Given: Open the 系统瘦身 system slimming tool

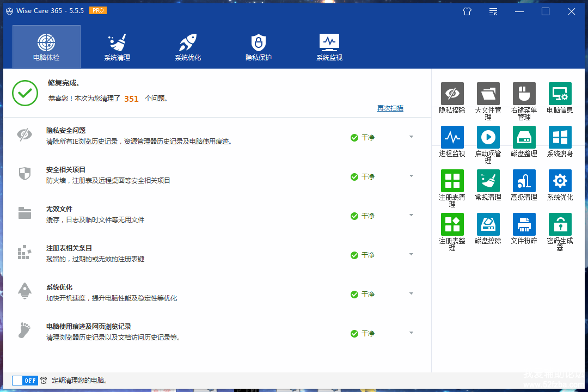Looking at the screenshot, I should click(560, 137).
